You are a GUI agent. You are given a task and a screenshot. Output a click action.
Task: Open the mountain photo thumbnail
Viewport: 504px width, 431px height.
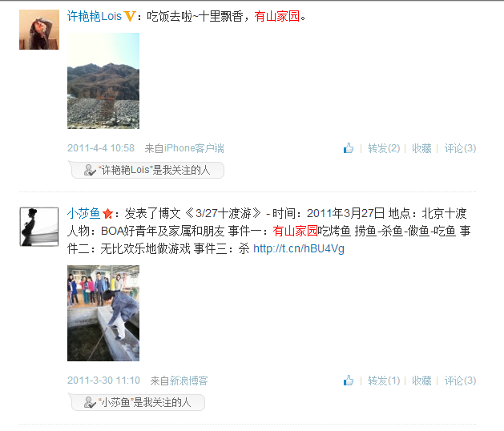coord(103,81)
